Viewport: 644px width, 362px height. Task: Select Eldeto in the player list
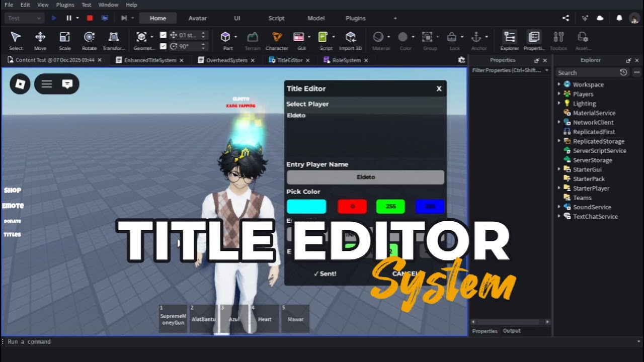pos(296,115)
